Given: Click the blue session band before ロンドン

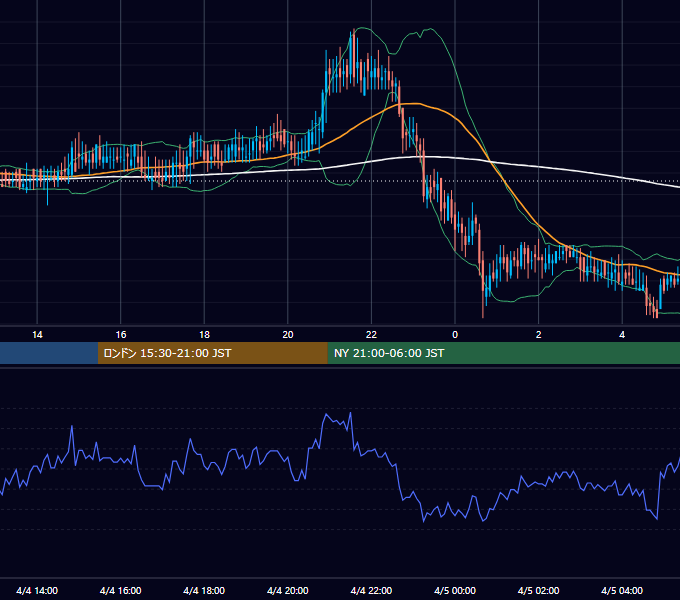Looking at the screenshot, I should (49, 353).
